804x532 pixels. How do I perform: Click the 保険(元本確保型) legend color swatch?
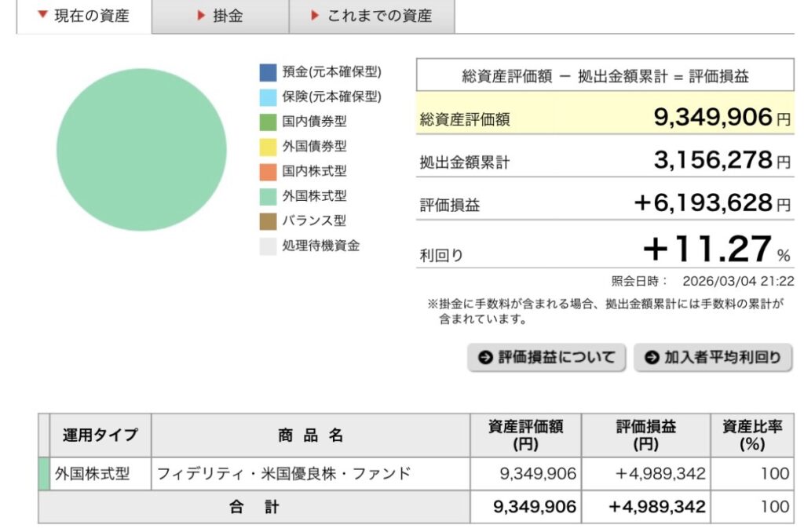coord(269,97)
